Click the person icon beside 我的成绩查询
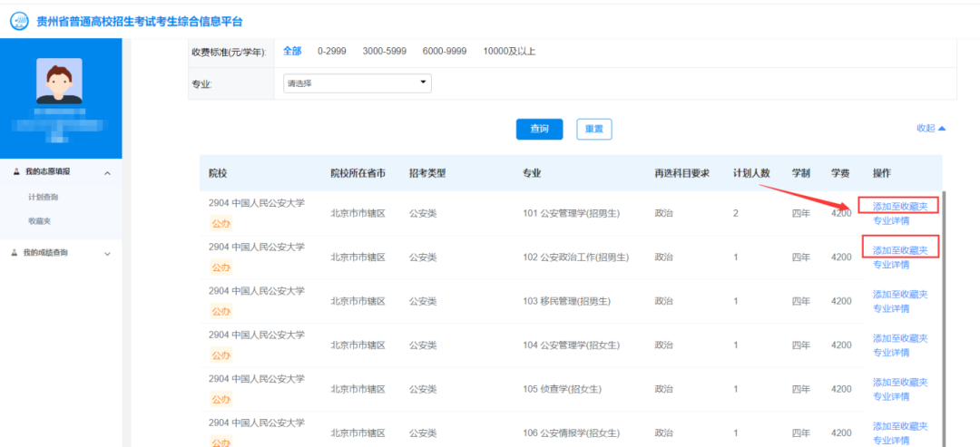The width and height of the screenshot is (980, 447). (x=16, y=253)
